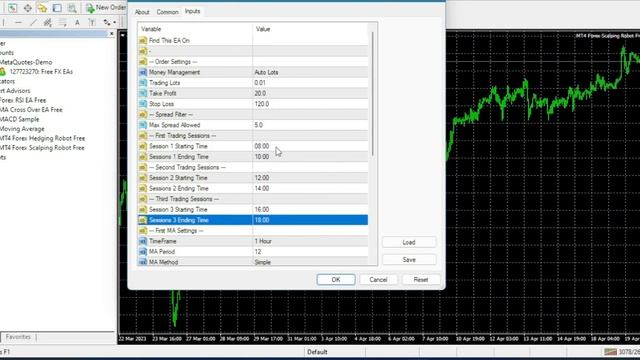Toggle the Terminal window toolbar icon
Viewport: 640px width, 360px height.
click(x=57, y=7)
